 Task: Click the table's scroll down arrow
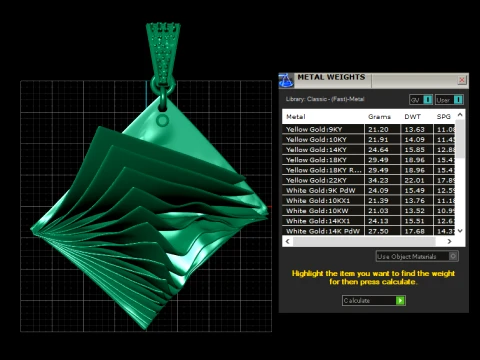pos(460,231)
